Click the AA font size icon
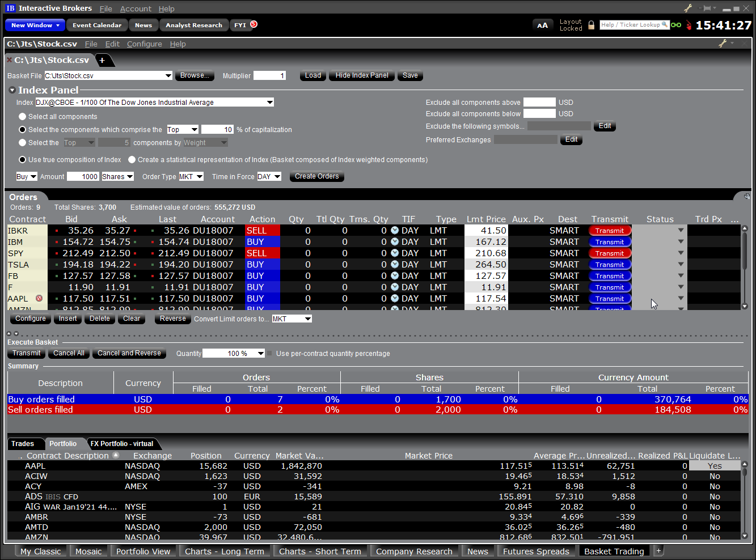 tap(543, 25)
